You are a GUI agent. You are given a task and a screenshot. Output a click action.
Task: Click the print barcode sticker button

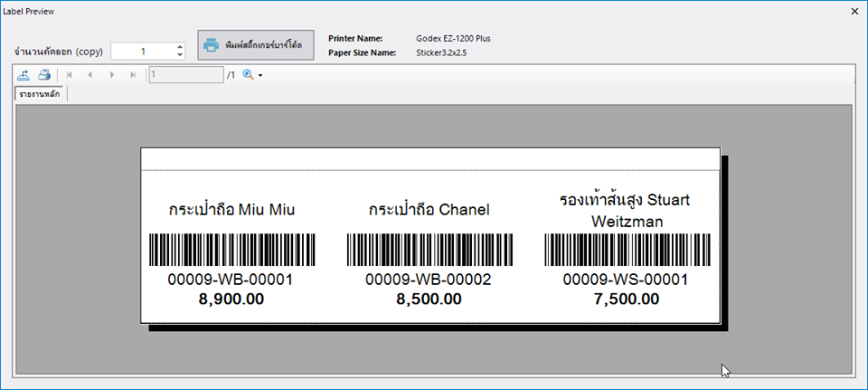[256, 45]
